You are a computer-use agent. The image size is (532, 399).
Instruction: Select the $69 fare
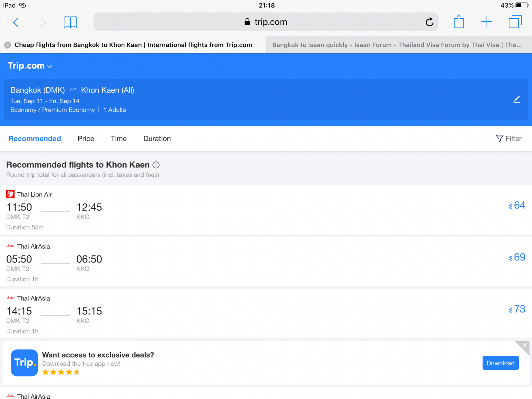click(x=517, y=257)
